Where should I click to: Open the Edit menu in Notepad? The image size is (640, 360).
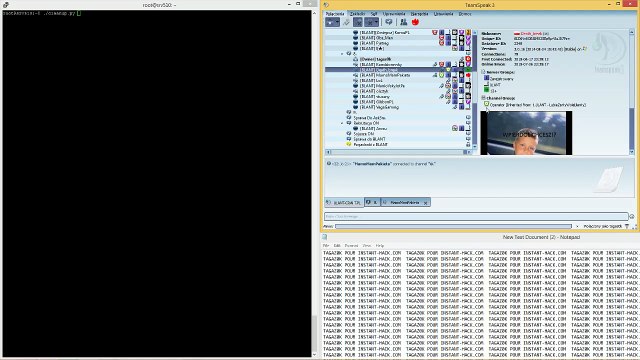[x=337, y=246]
